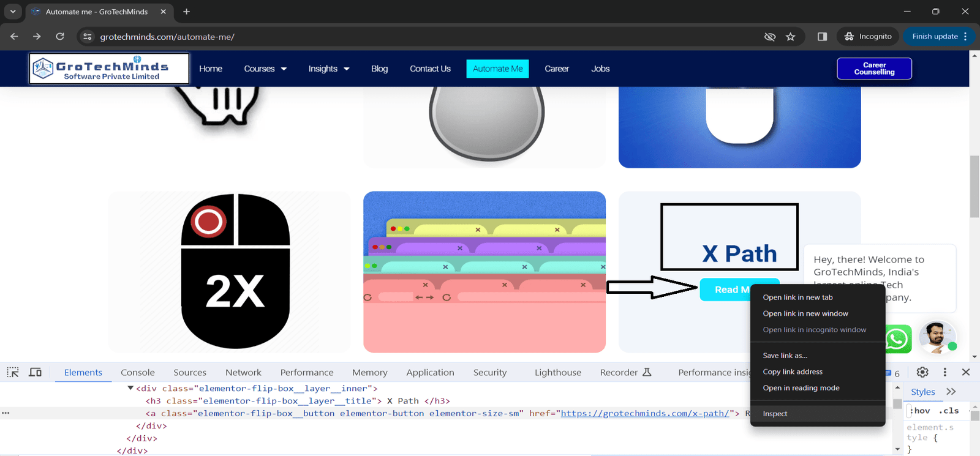This screenshot has width=980, height=456.
Task: Select Open in reading mode
Action: point(818,388)
